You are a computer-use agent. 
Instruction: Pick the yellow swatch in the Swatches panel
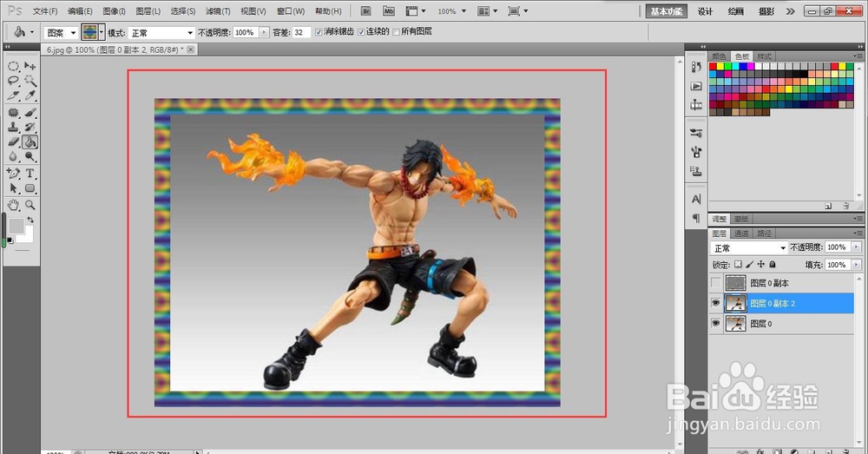tap(720, 67)
